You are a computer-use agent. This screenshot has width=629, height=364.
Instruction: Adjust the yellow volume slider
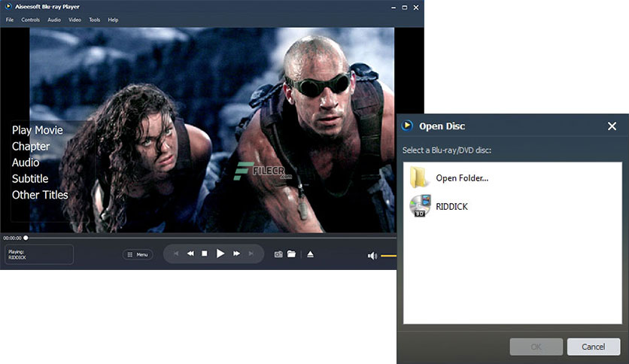[389, 256]
